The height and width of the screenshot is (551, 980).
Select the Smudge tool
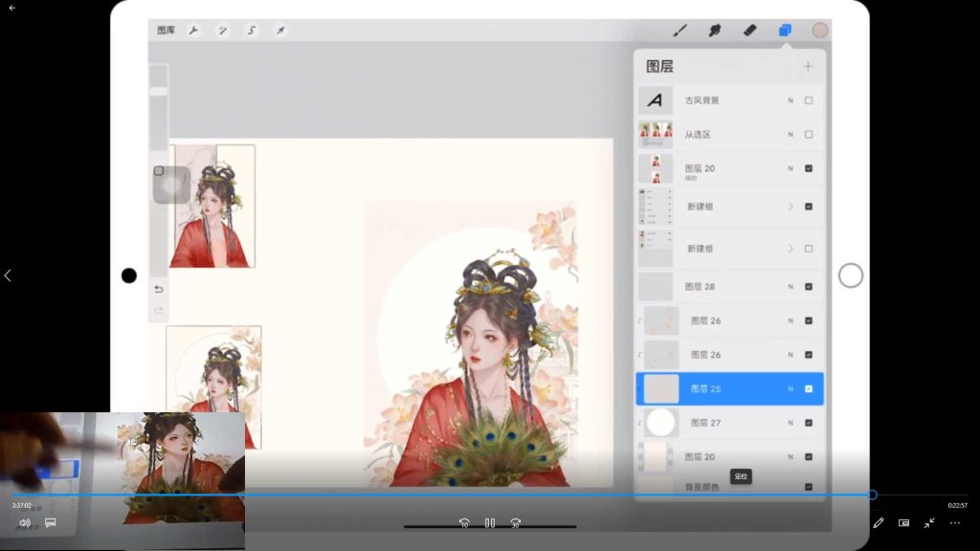pyautogui.click(x=714, y=31)
